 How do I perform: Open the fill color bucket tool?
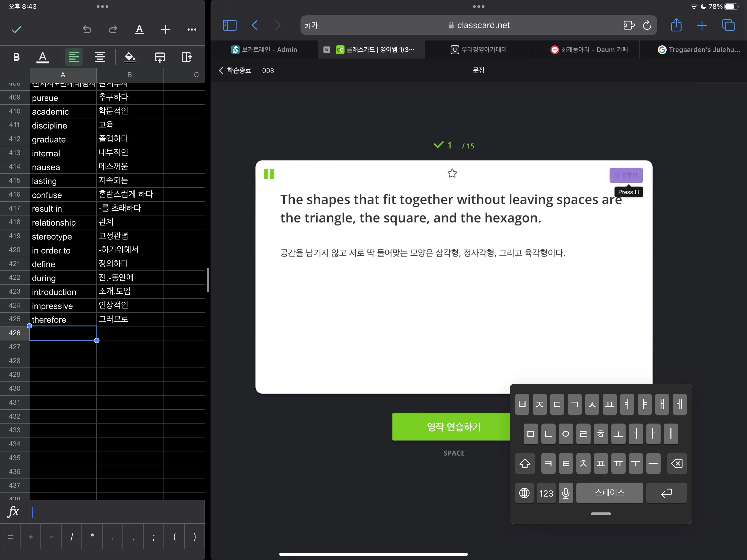coord(130,57)
